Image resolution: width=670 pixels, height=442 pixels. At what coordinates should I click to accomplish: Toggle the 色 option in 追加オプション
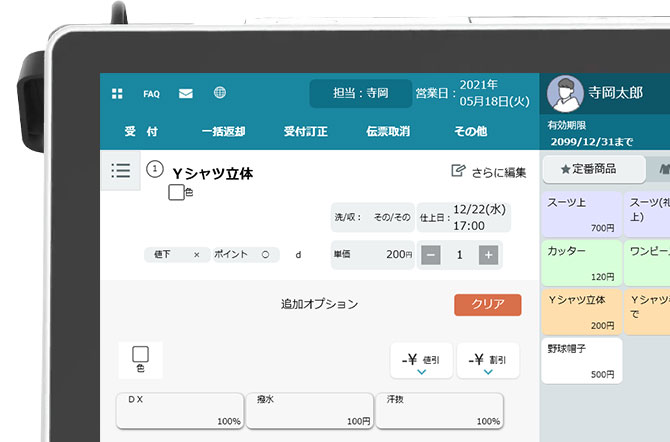coord(141,360)
